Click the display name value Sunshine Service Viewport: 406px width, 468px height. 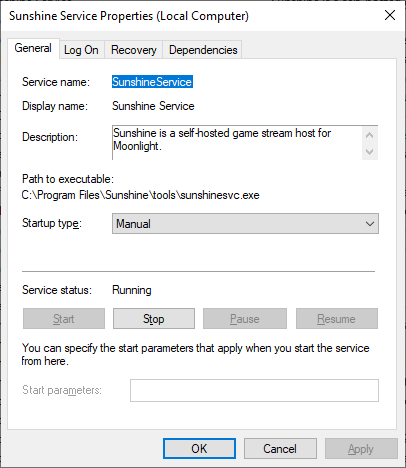tap(153, 106)
